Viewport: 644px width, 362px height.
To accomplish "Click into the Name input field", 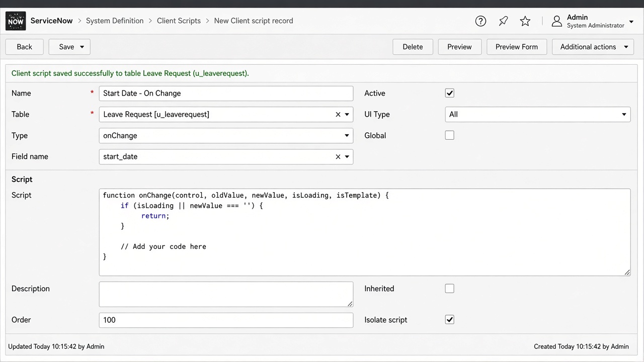I will (226, 94).
